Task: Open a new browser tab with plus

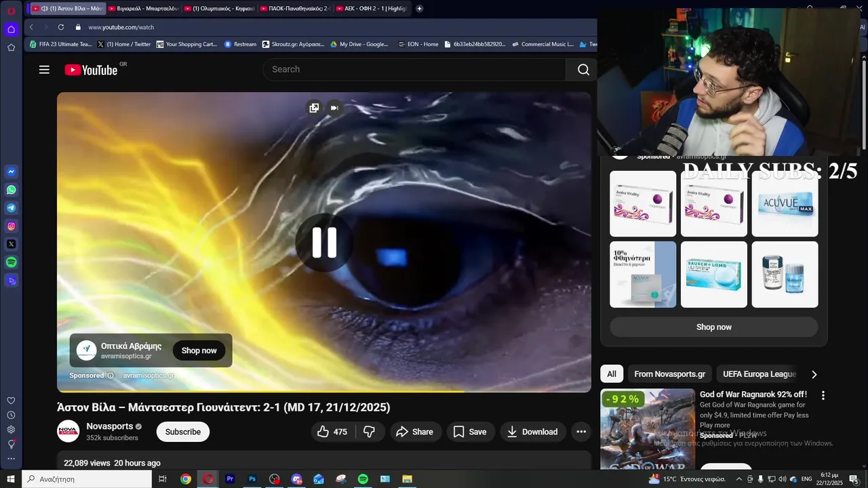Action: coord(419,8)
